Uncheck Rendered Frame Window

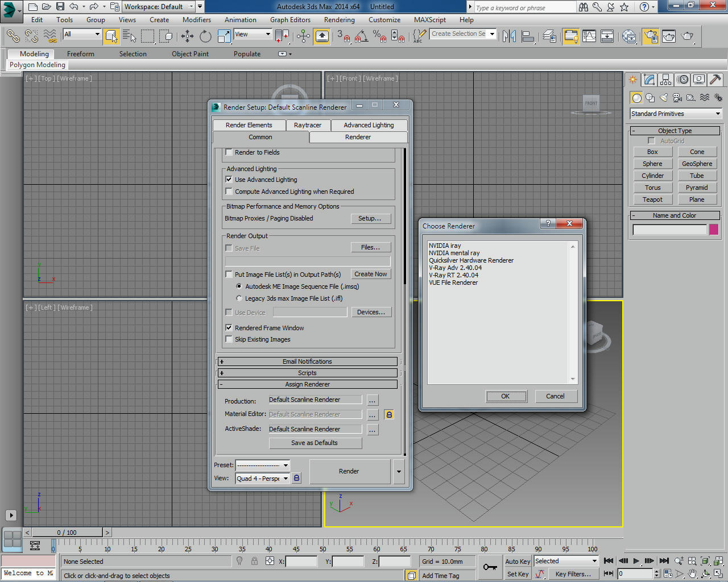[229, 328]
